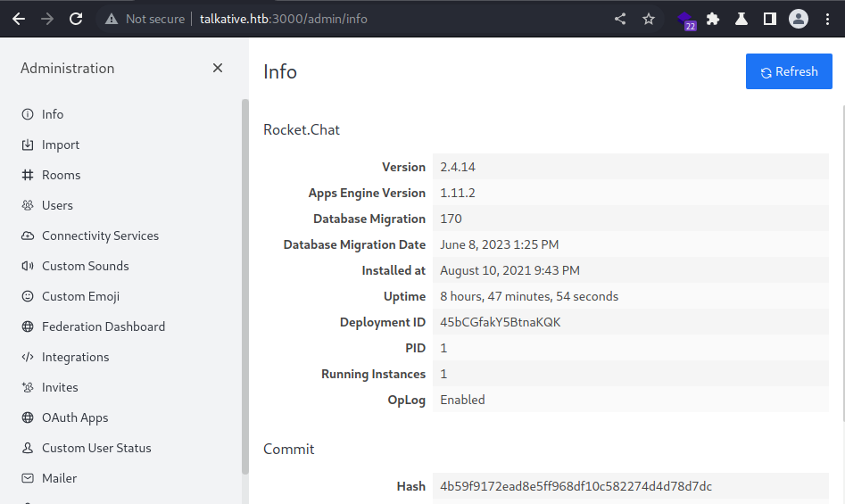Reload the current page

coord(76,20)
